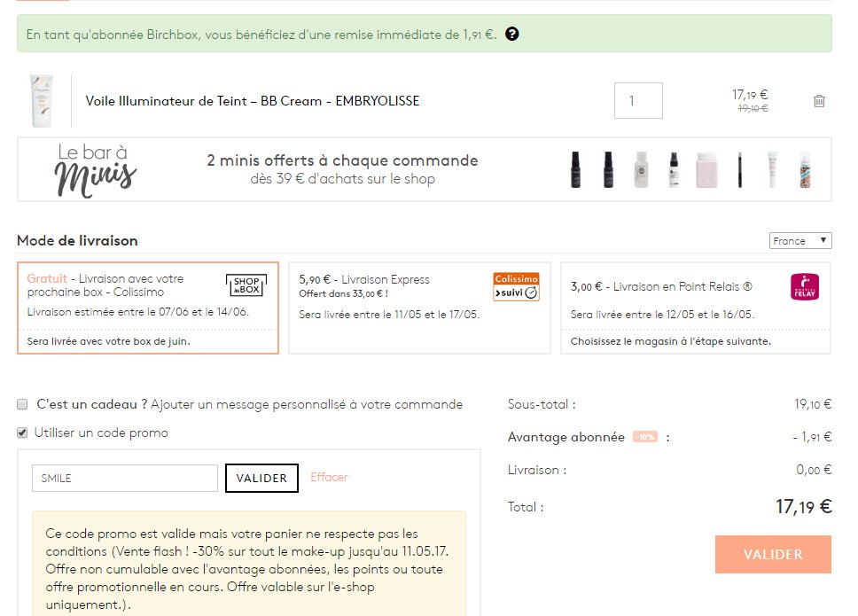Click the Colissimo suivi logo
The width and height of the screenshot is (858, 616).
tap(516, 286)
